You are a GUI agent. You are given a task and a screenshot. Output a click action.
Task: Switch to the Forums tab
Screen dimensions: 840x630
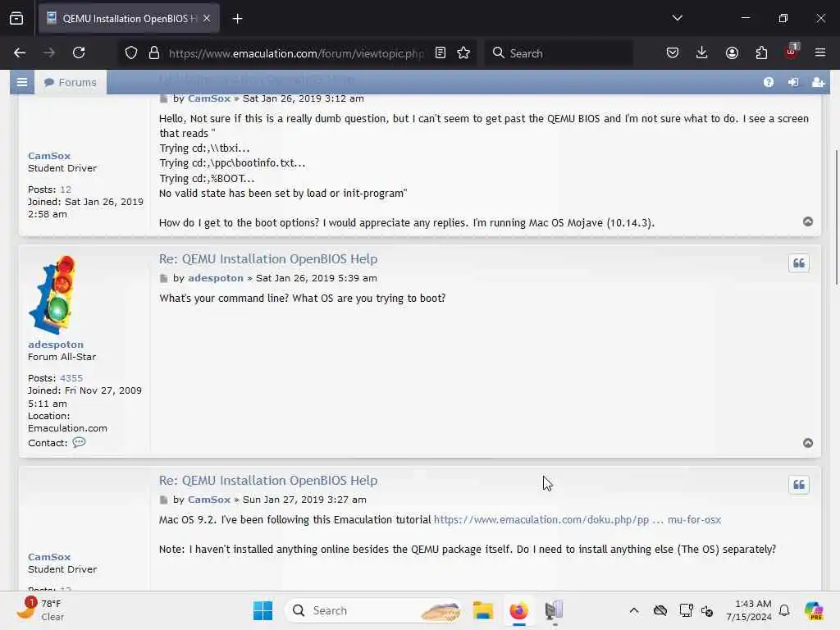click(x=71, y=82)
